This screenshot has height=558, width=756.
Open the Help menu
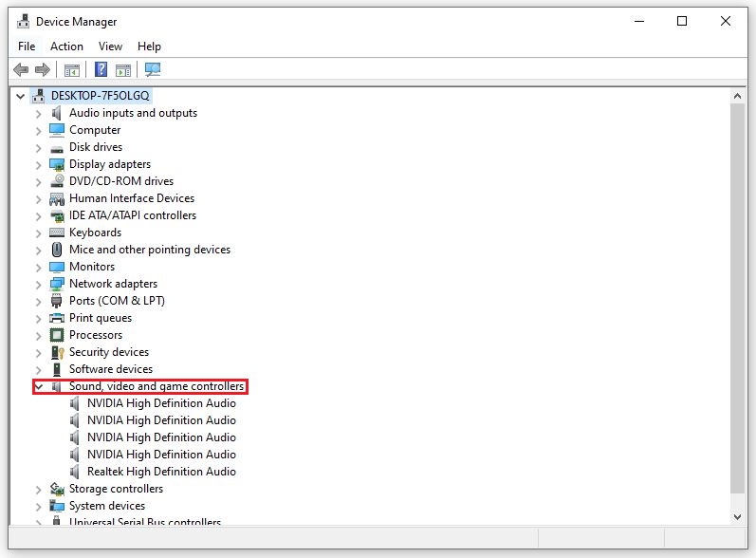149,46
